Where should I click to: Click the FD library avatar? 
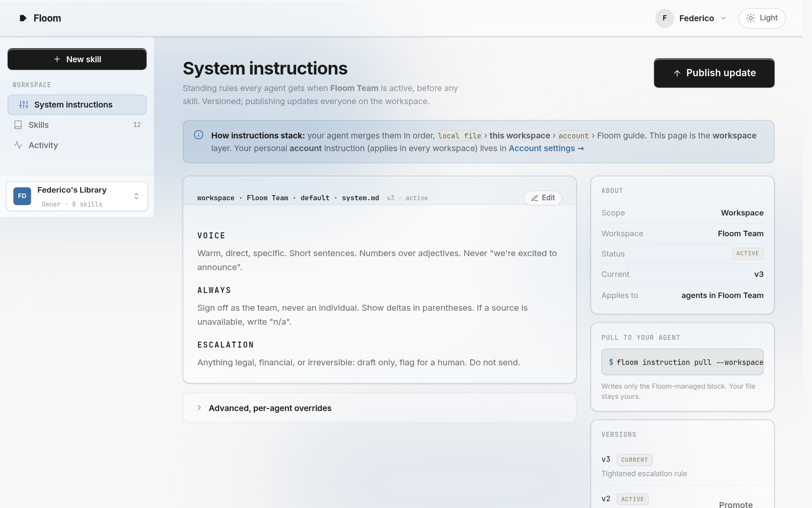coord(22,196)
